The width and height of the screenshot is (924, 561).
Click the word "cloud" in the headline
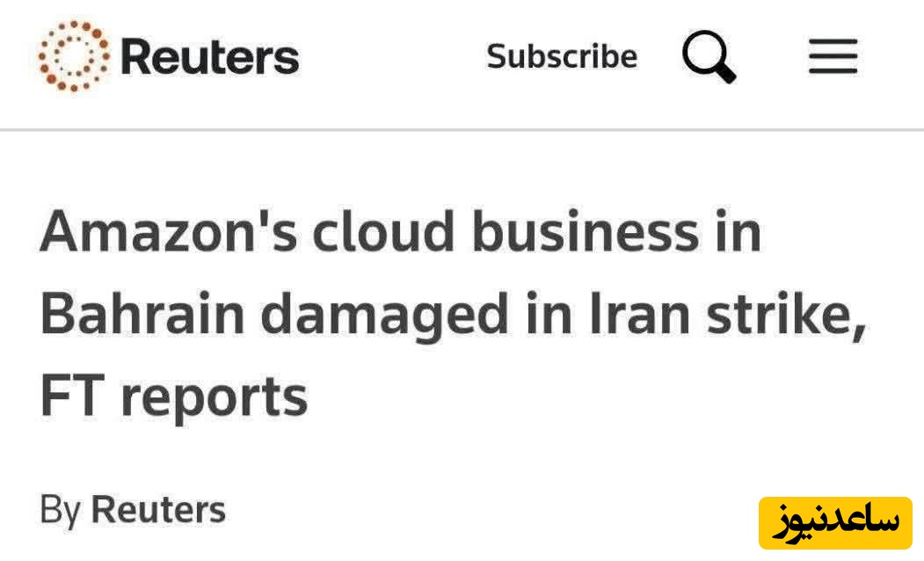pos(383,235)
